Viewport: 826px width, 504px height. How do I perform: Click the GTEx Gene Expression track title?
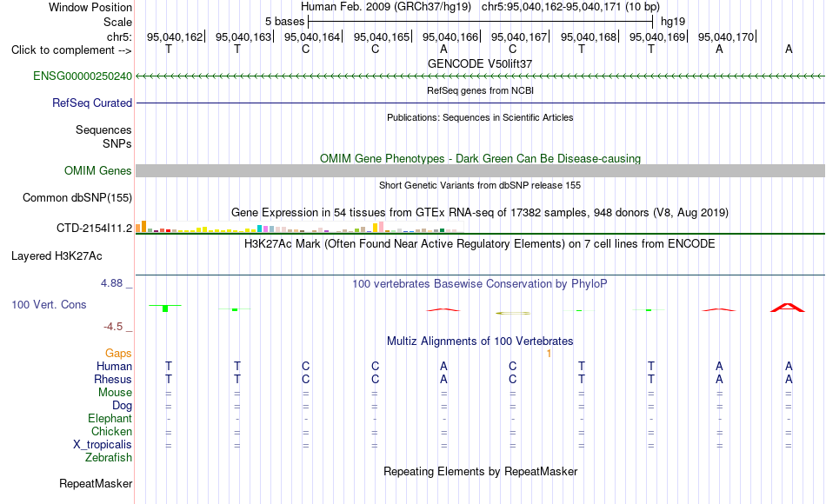point(480,213)
